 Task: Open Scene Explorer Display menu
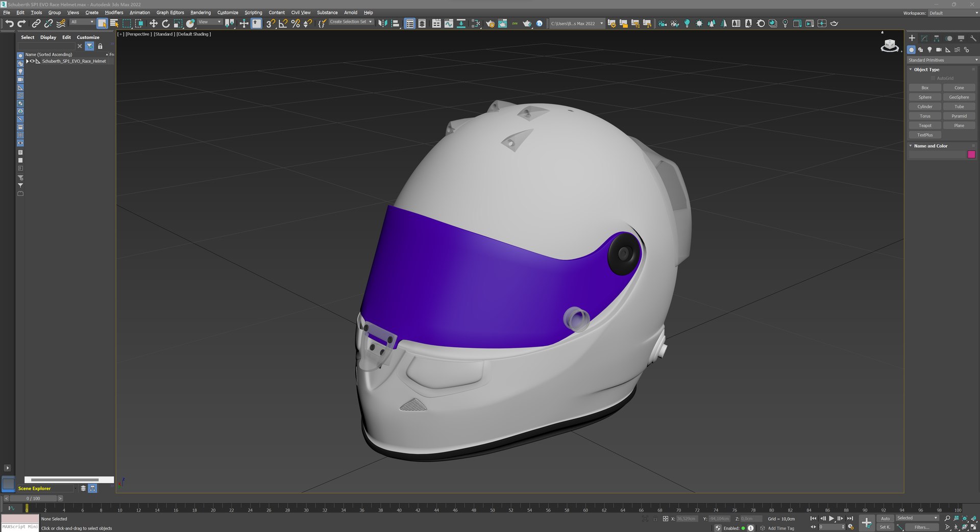tap(48, 37)
